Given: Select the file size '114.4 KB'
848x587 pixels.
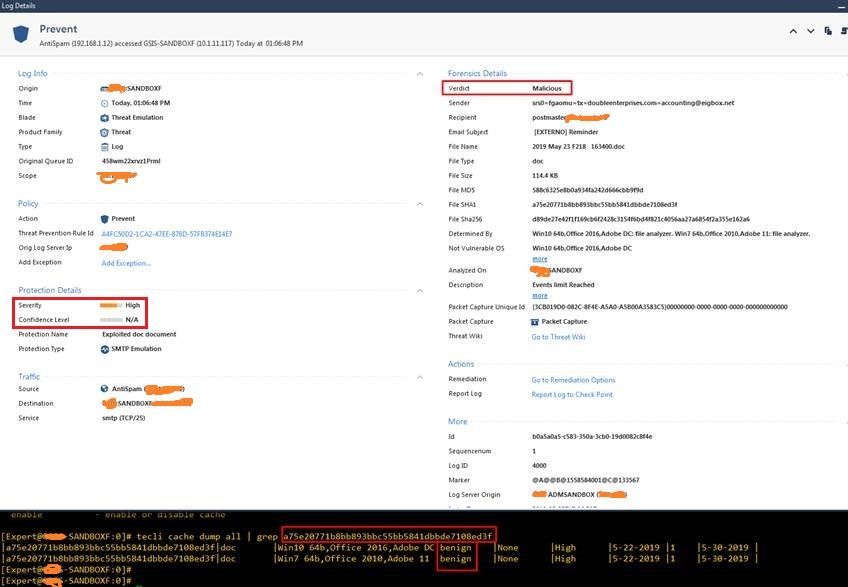Looking at the screenshot, I should 545,176.
